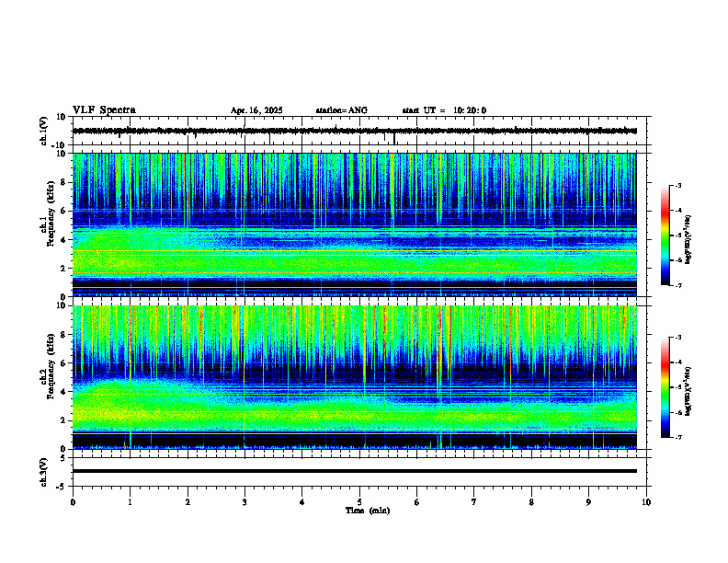Click time axis tick label "5"
Screen dimensions: 728x563
pyautogui.click(x=359, y=502)
